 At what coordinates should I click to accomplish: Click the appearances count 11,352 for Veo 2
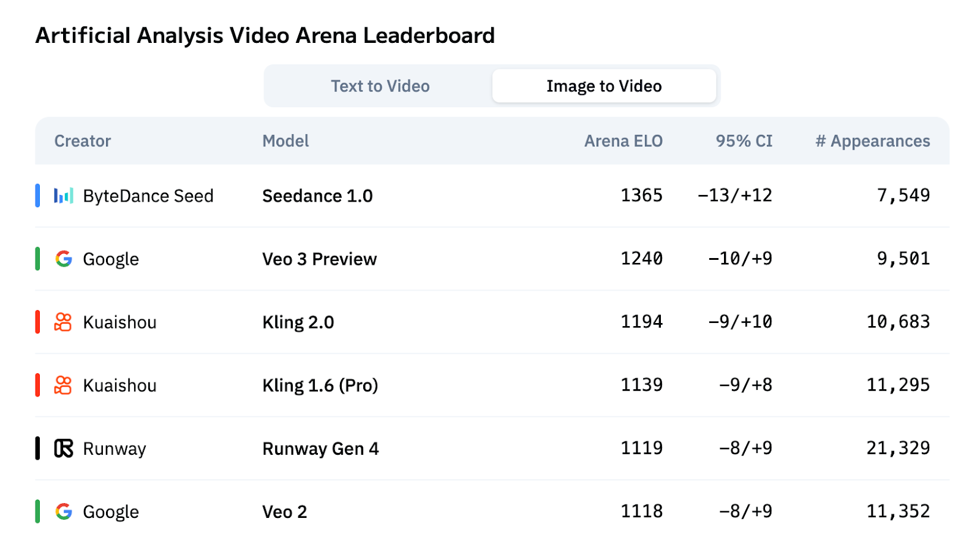(x=898, y=511)
